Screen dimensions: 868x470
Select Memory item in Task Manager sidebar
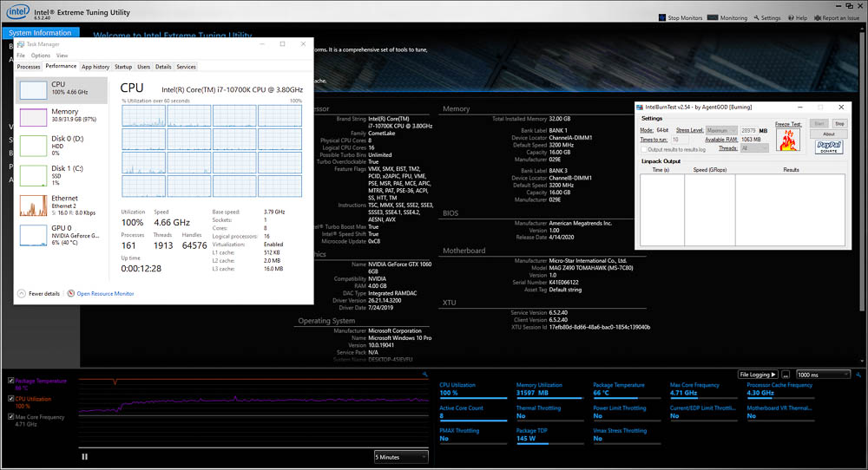[61, 117]
